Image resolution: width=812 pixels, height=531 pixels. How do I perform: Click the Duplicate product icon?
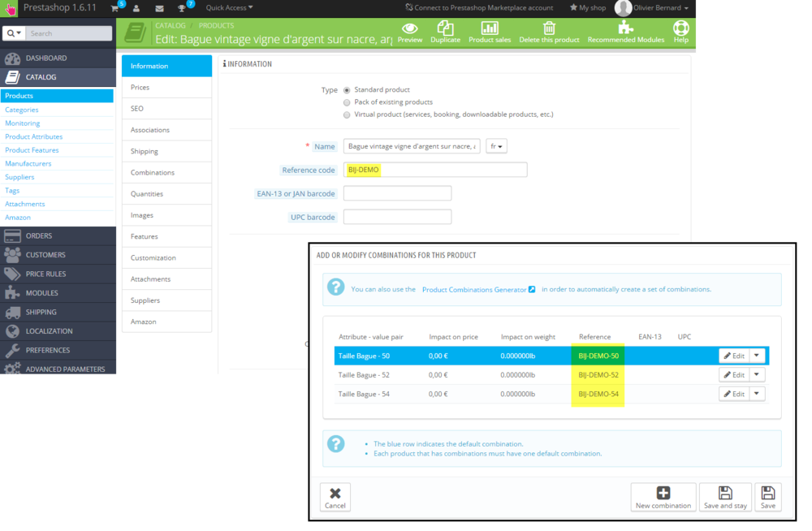coord(445,28)
